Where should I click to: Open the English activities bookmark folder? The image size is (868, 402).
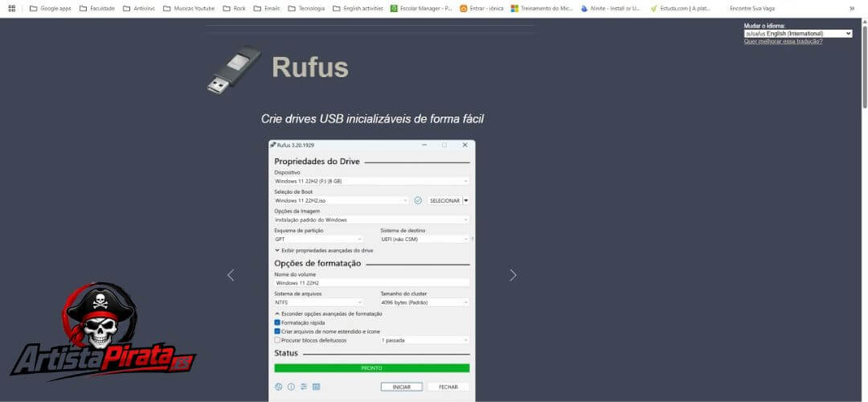[358, 8]
